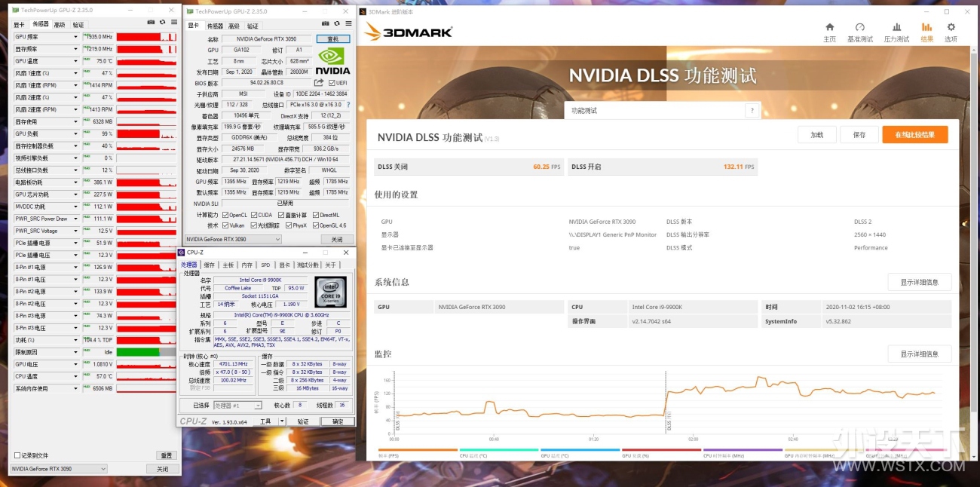Switch to 测试分数 tab in CPU-Z
The width and height of the screenshot is (980, 487).
coord(307,265)
